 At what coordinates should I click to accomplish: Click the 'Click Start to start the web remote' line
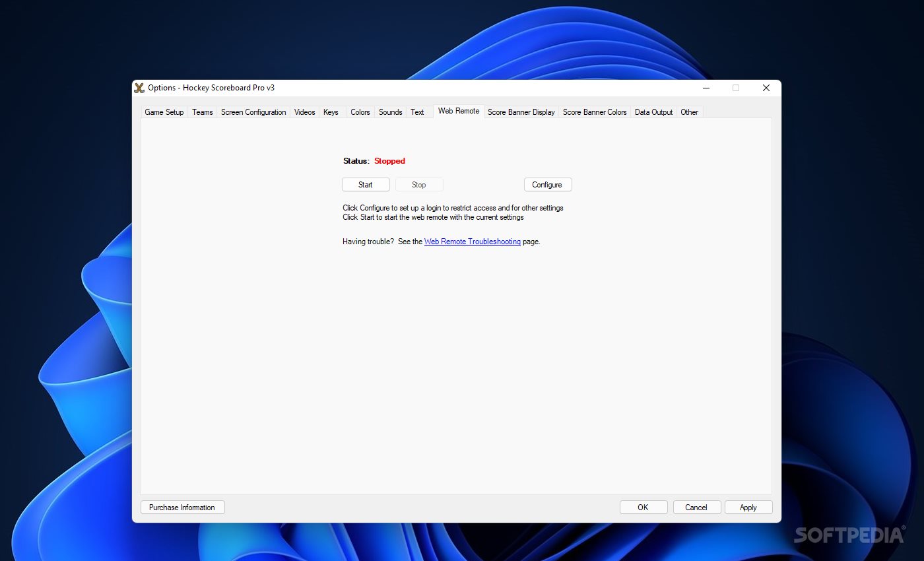point(433,217)
